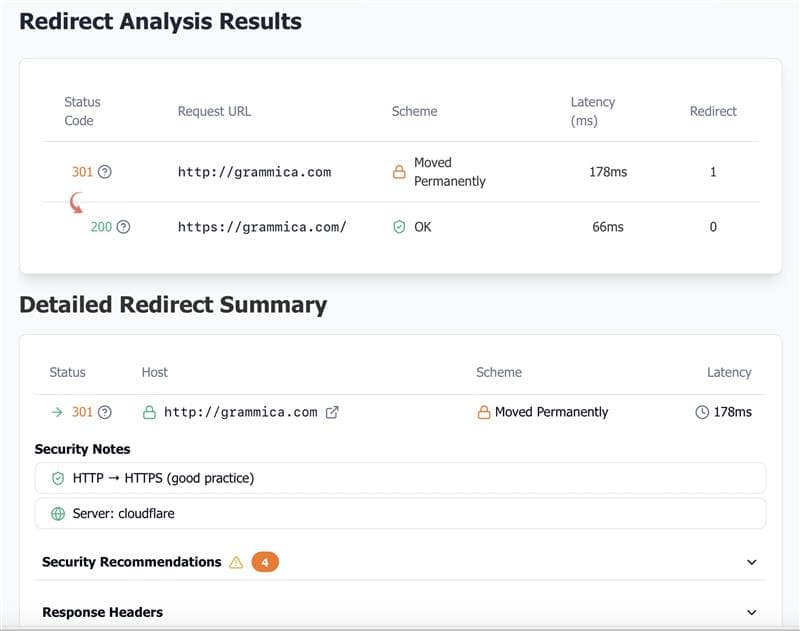This screenshot has width=800, height=631.
Task: Click the Status Code column header
Action: [81, 111]
